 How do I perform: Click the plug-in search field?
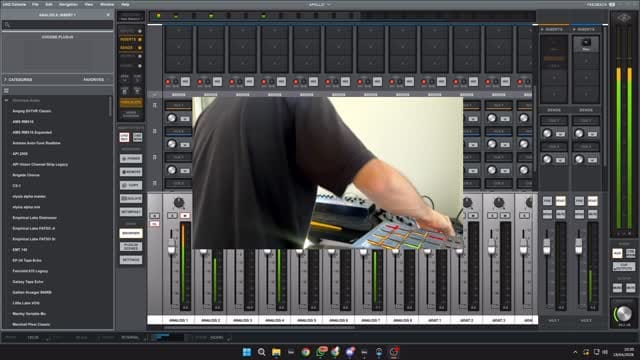(x=58, y=25)
